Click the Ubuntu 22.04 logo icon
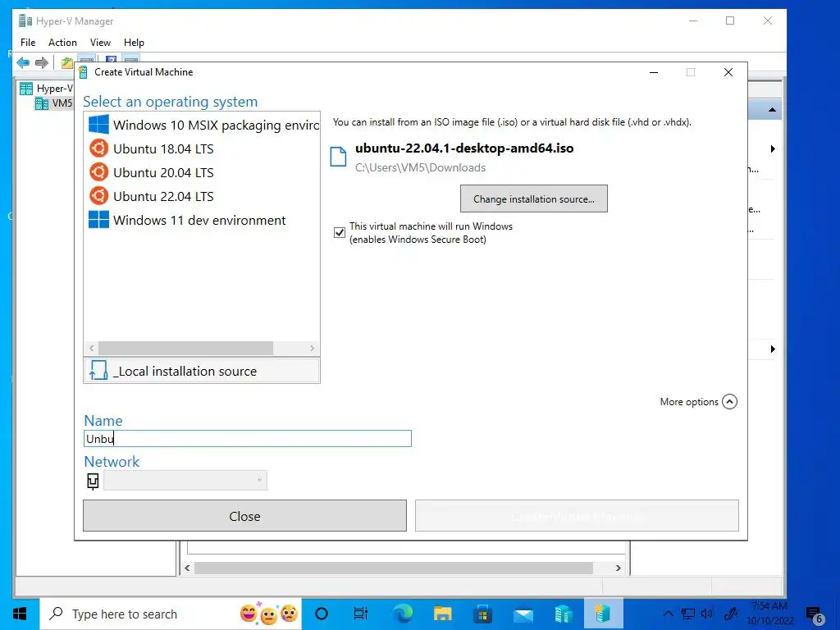840x630 pixels. click(98, 196)
